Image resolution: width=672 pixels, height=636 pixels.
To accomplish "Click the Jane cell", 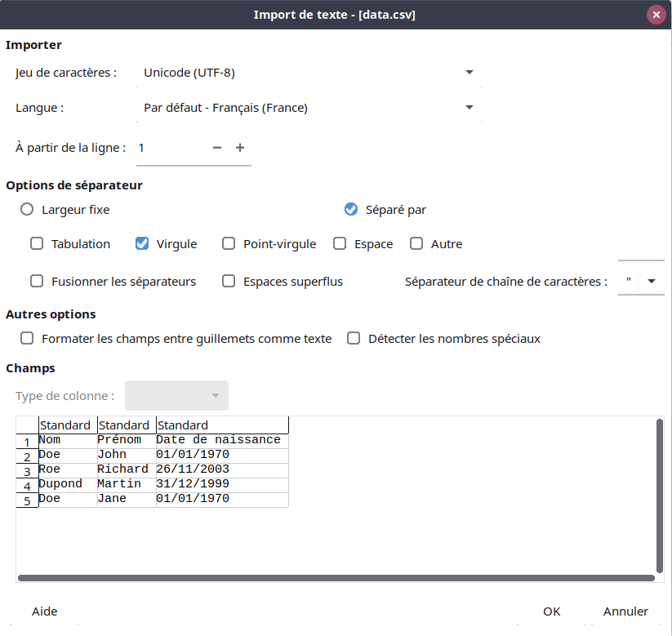I will 127,499.
